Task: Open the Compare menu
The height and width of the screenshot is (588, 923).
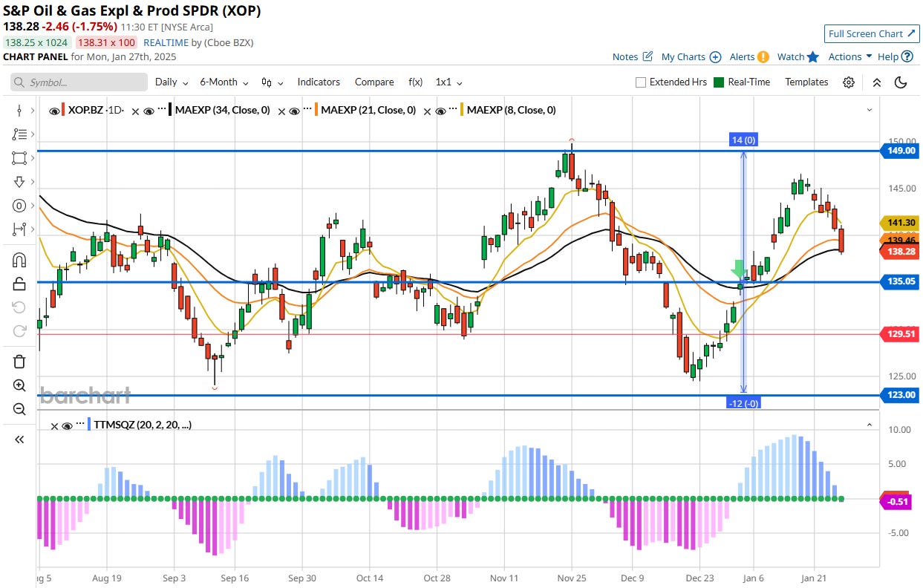Action: coord(374,82)
